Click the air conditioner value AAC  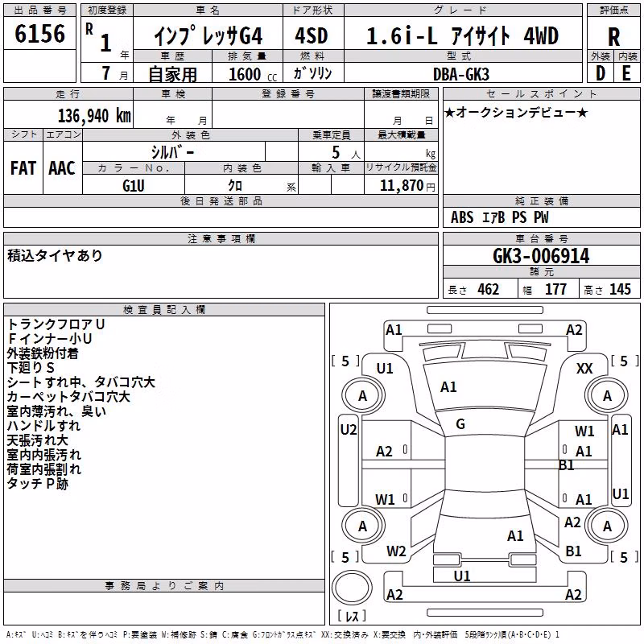point(62,168)
